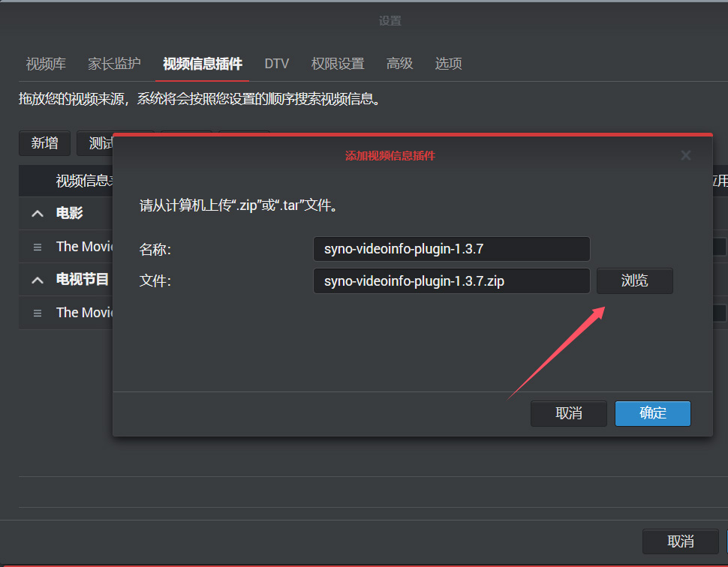Screen dimensions: 728x567
Task: Go to the DTV tab
Action: click(x=276, y=64)
